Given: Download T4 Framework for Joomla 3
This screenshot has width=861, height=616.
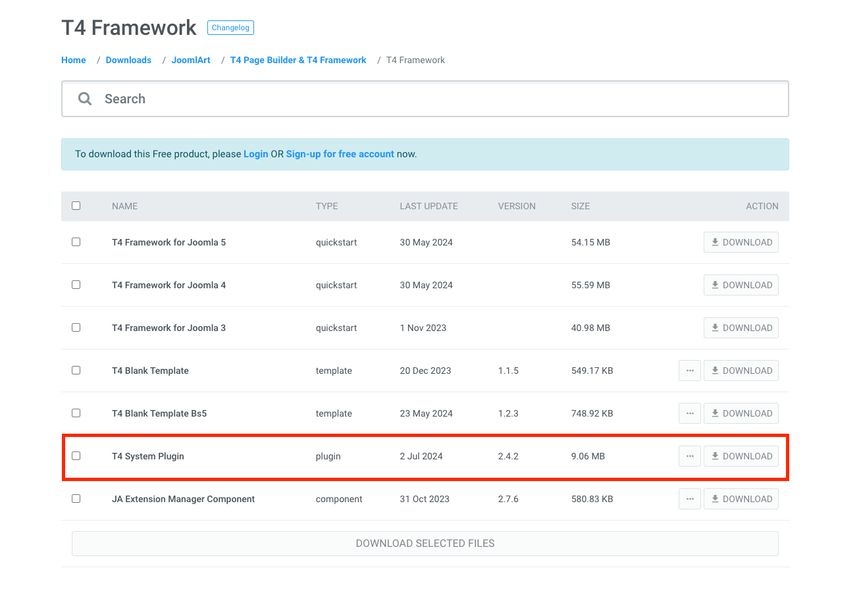Looking at the screenshot, I should [741, 328].
